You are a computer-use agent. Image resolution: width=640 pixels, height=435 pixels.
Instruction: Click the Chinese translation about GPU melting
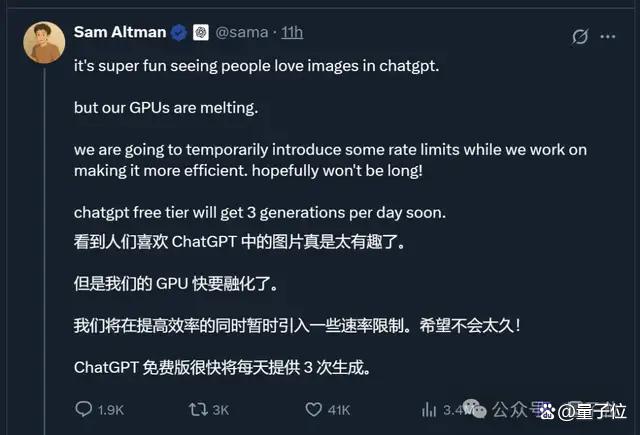[176, 284]
